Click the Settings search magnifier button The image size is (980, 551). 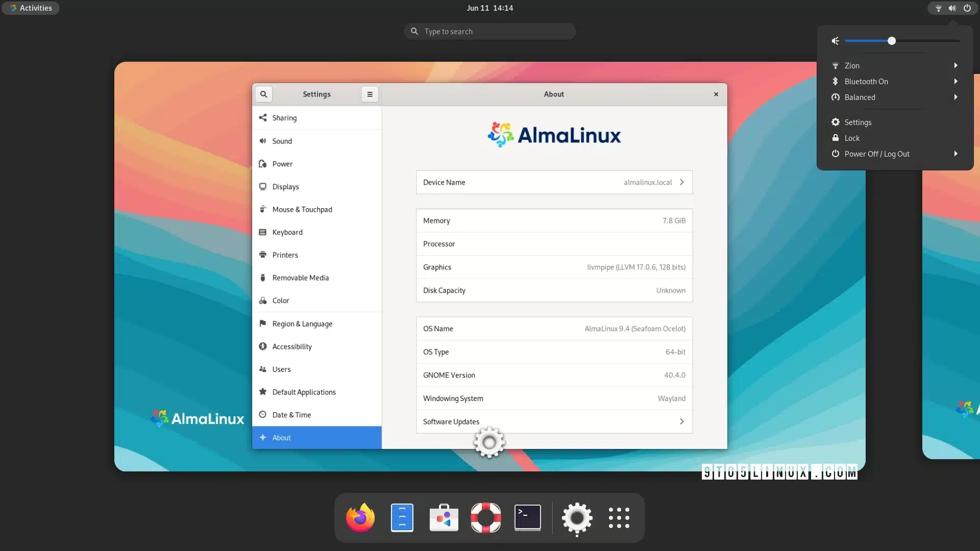click(263, 94)
